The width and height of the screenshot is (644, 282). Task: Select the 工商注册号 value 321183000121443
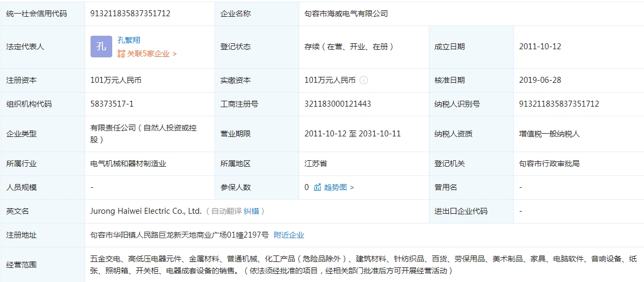tap(338, 104)
